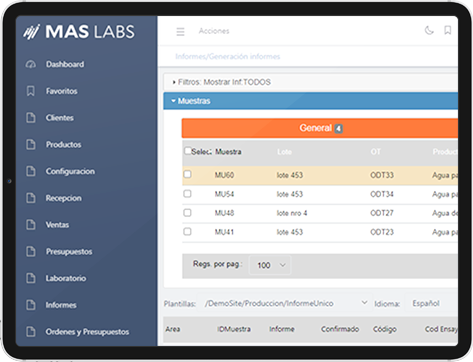Click the MU48 sample cell

point(224,213)
